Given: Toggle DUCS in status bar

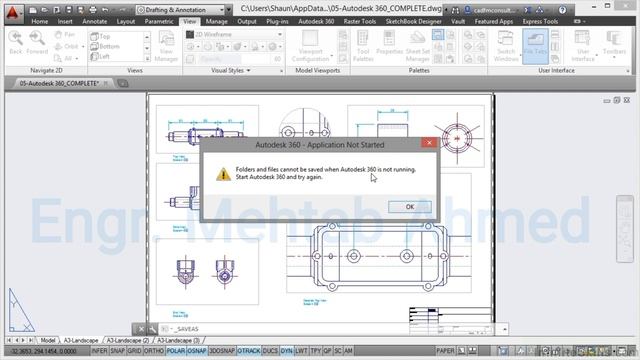Looking at the screenshot, I should coord(270,351).
